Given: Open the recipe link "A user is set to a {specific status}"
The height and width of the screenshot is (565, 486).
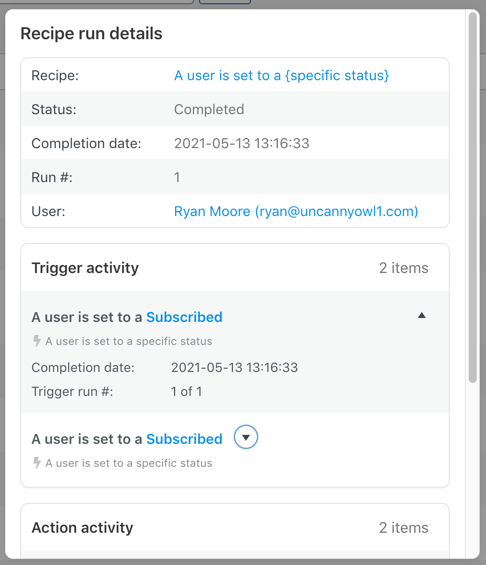Looking at the screenshot, I should tap(281, 75).
